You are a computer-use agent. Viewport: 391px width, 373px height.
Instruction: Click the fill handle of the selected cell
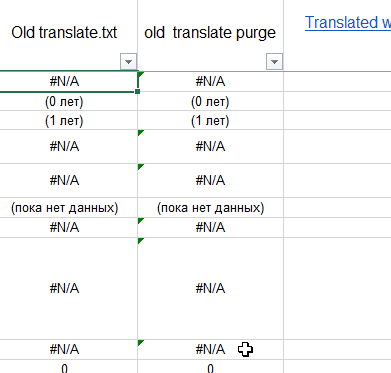tap(138, 91)
